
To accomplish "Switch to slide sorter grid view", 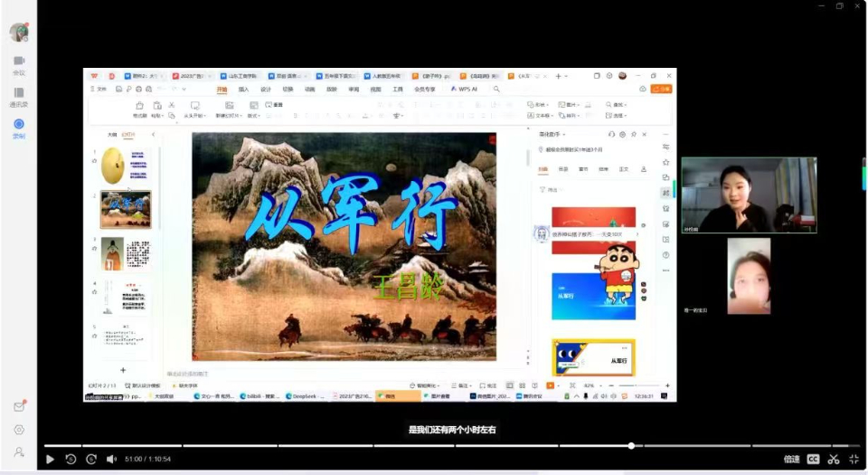I will pos(522,385).
